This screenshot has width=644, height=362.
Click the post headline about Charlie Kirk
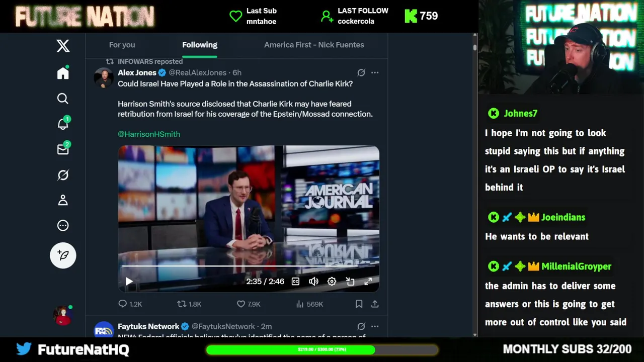[235, 84]
